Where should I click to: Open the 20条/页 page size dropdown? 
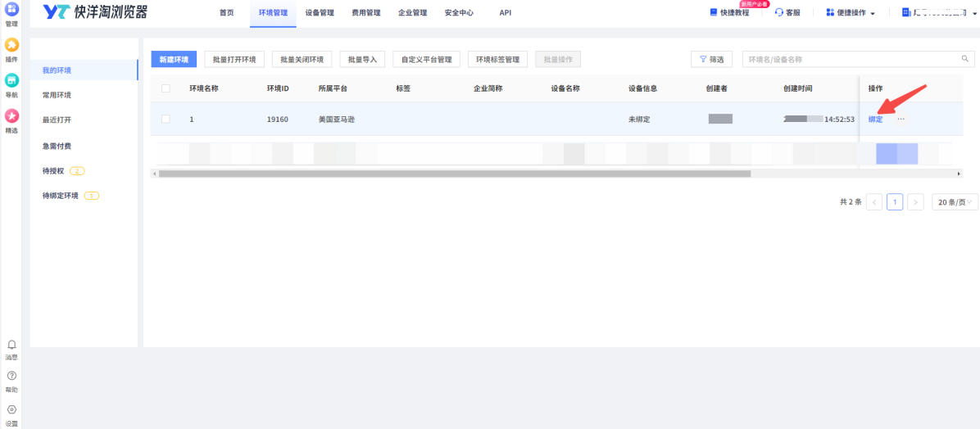pyautogui.click(x=955, y=201)
